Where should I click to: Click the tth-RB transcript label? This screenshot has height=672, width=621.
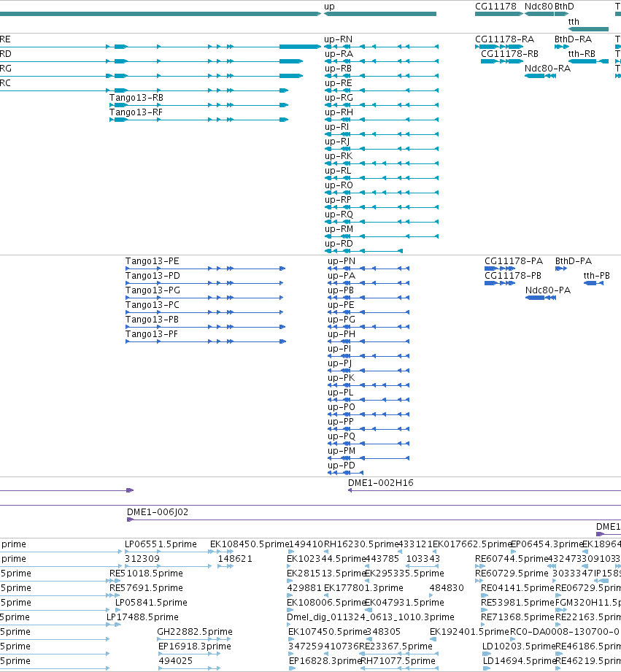pos(582,54)
